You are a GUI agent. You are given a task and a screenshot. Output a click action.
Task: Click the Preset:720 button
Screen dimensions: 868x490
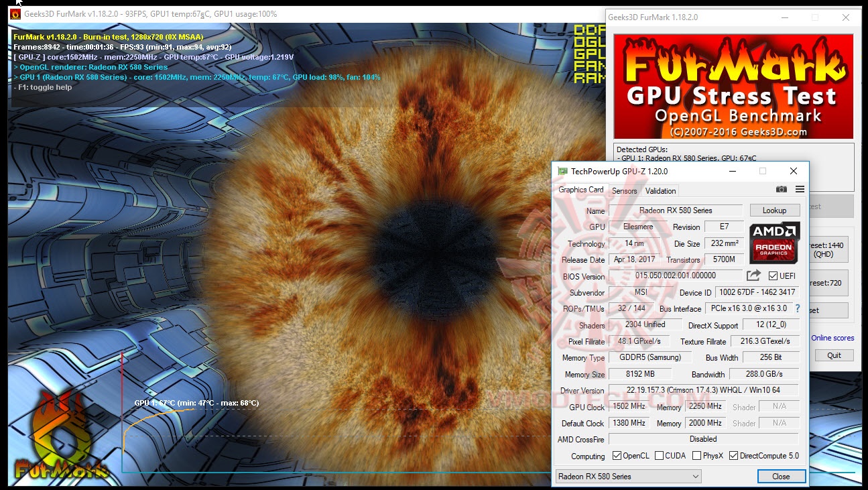829,283
